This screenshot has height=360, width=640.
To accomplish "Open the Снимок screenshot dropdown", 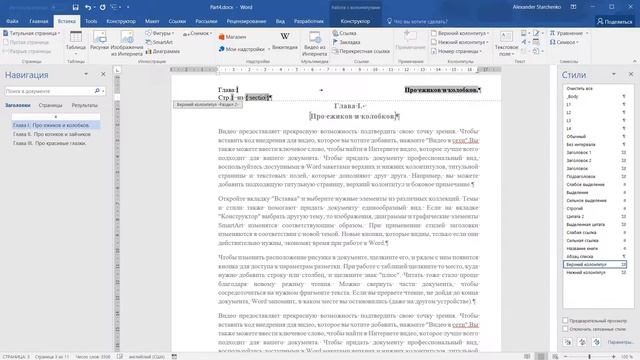I will click(x=198, y=33).
